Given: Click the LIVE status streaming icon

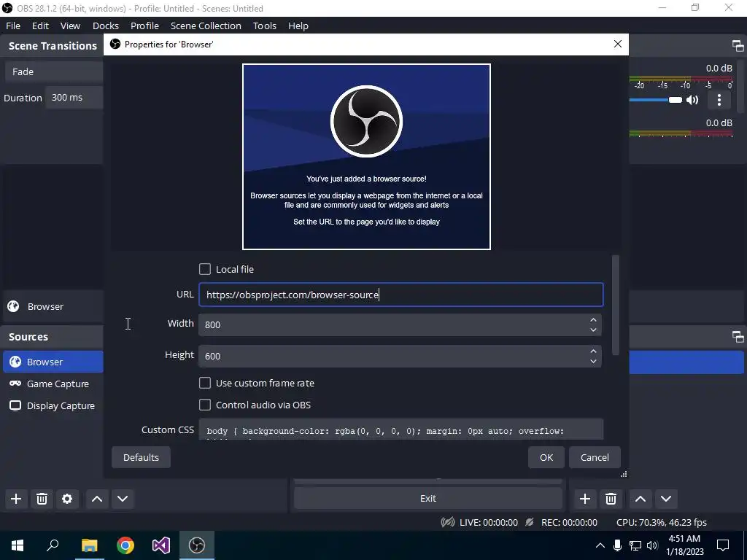Looking at the screenshot, I should tap(448, 522).
